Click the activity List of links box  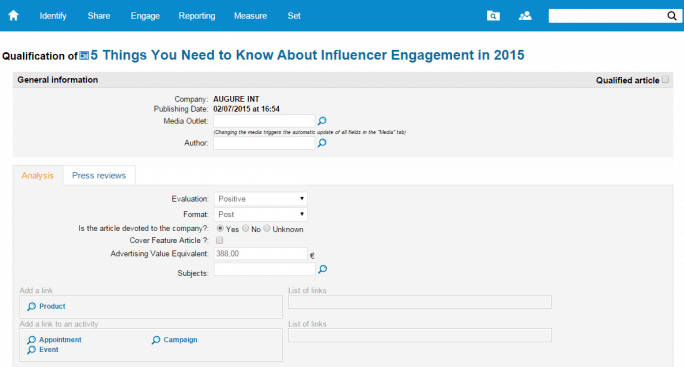pos(420,335)
